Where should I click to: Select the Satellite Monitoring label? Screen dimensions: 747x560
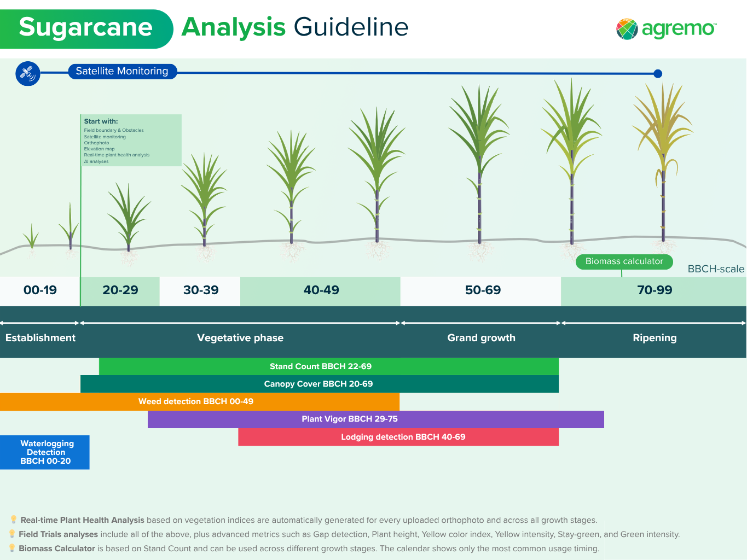[122, 71]
